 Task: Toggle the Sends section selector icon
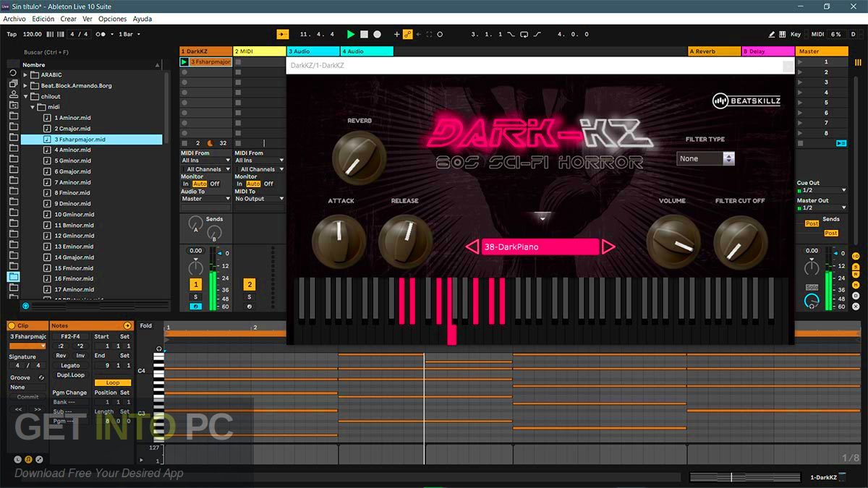click(856, 267)
